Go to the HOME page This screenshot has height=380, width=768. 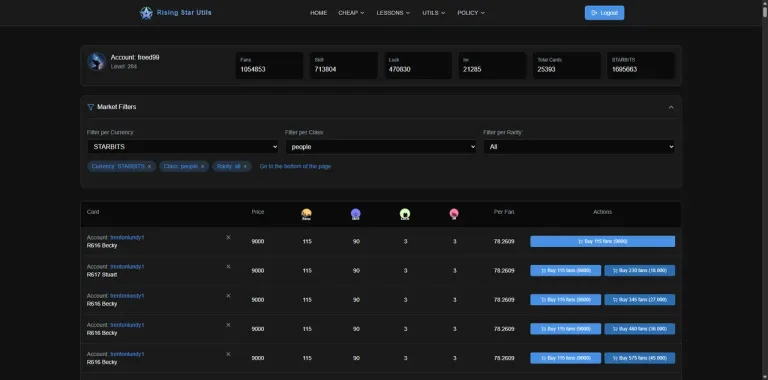[x=318, y=13]
